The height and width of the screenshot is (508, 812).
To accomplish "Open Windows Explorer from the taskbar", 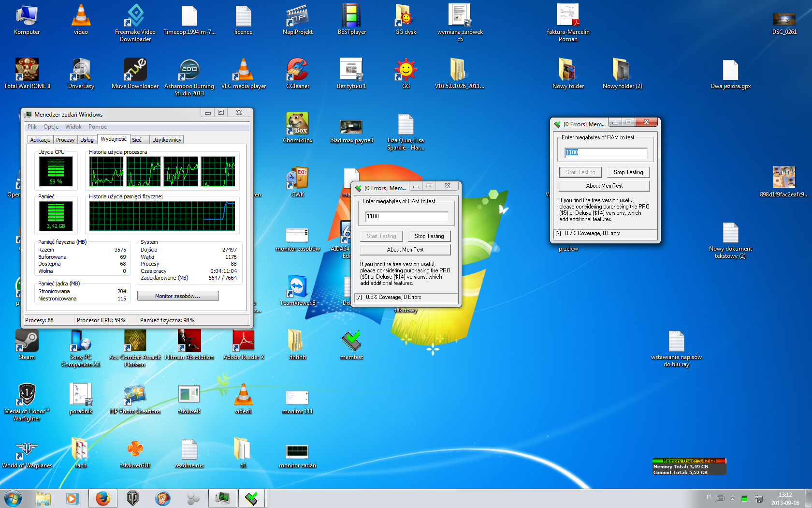I will coord(43,498).
